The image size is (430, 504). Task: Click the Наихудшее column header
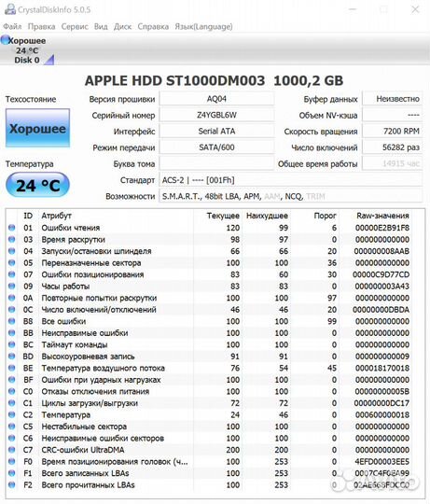coord(267,216)
